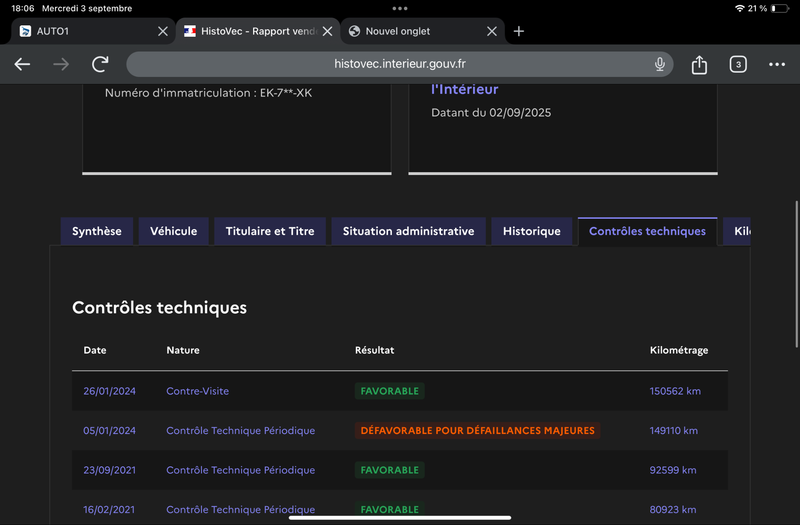
Task: Switch to the AUTO1 browser tab
Action: point(93,31)
